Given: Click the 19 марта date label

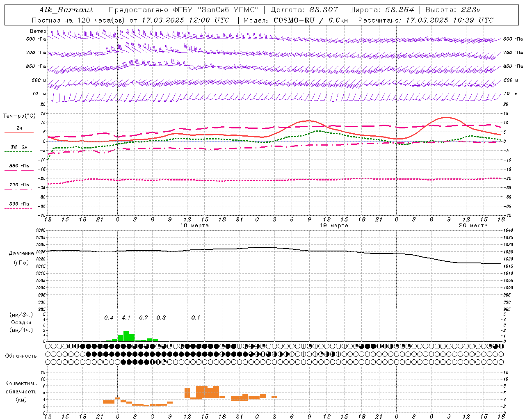Looking at the screenshot, I should tap(334, 226).
